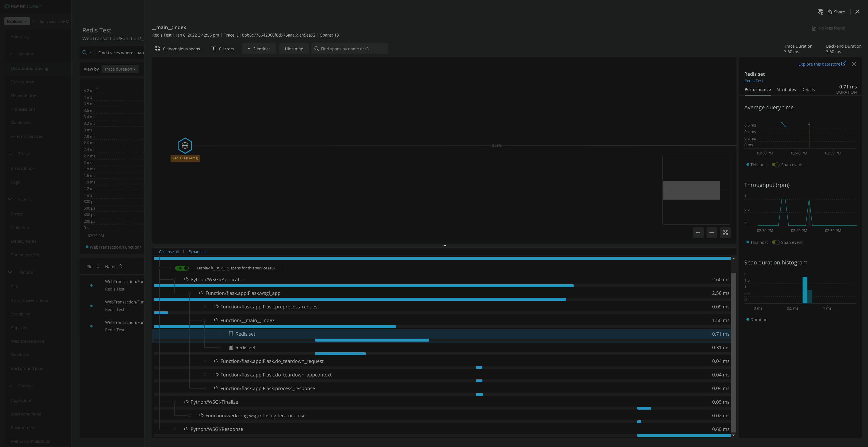Toggle in-process spans display ON switch

click(182, 268)
